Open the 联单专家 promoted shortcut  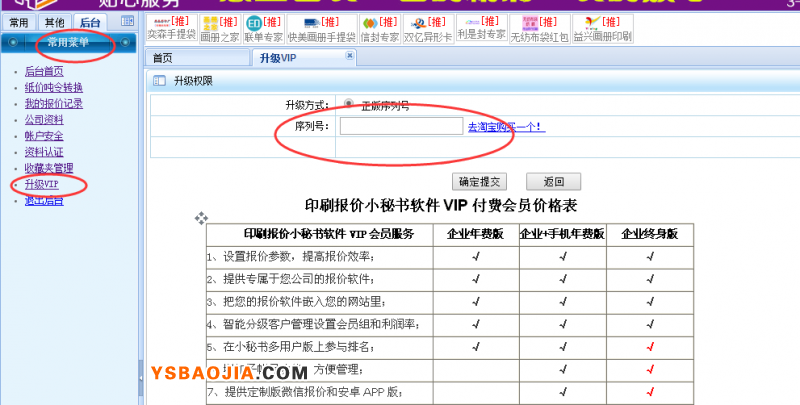pyautogui.click(x=263, y=29)
